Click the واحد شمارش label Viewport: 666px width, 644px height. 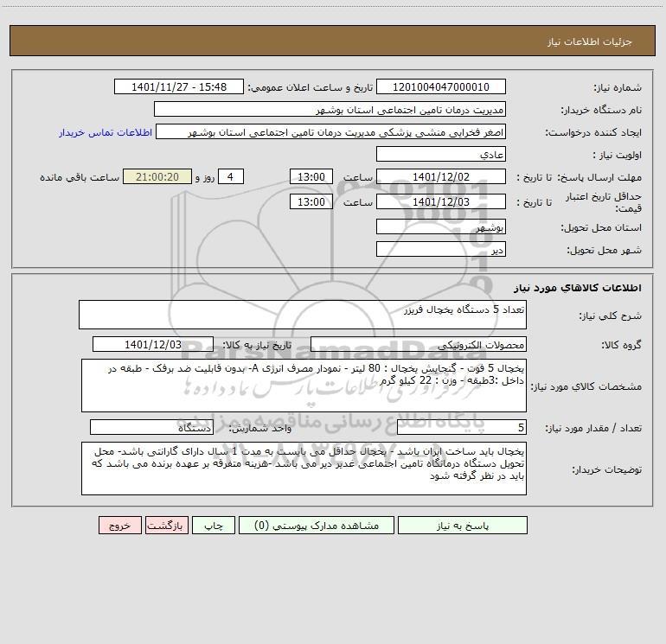click(260, 429)
